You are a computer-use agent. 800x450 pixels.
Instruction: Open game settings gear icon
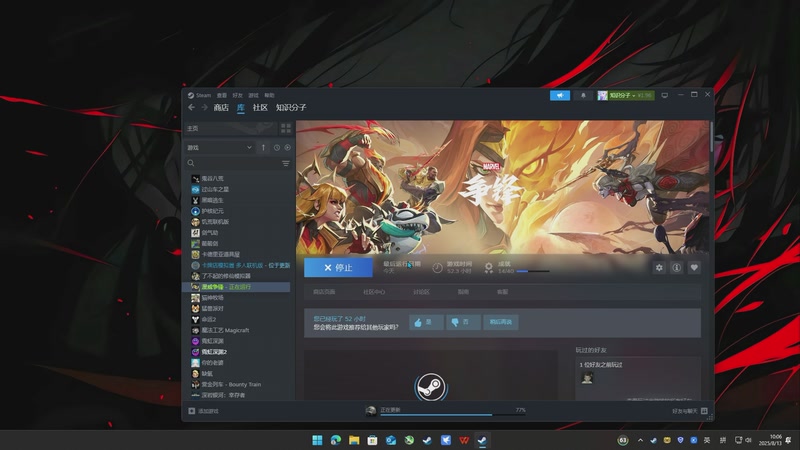(659, 267)
